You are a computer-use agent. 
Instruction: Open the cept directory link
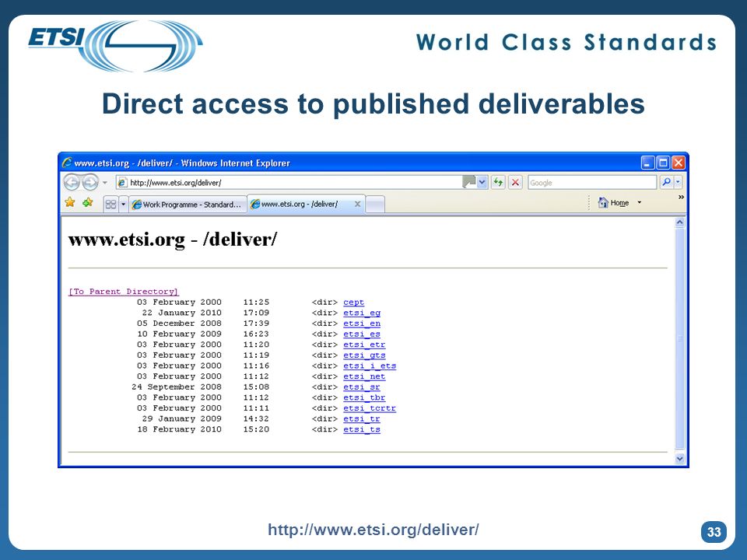pos(353,303)
